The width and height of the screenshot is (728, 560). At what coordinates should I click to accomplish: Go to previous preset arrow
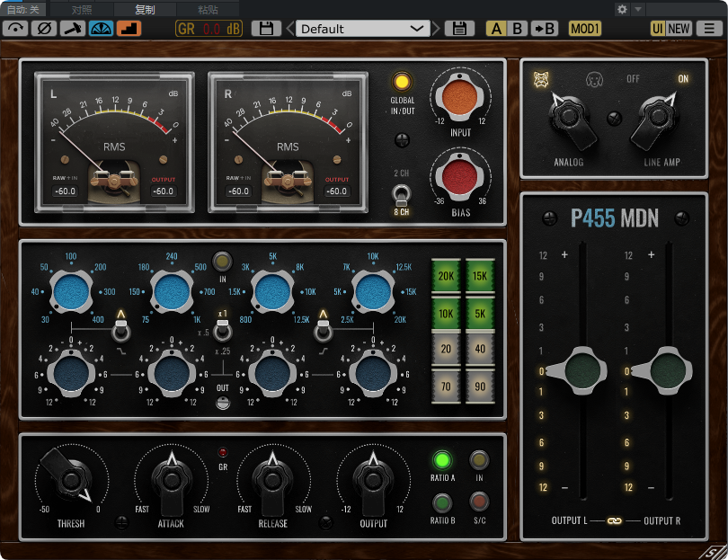(x=290, y=29)
